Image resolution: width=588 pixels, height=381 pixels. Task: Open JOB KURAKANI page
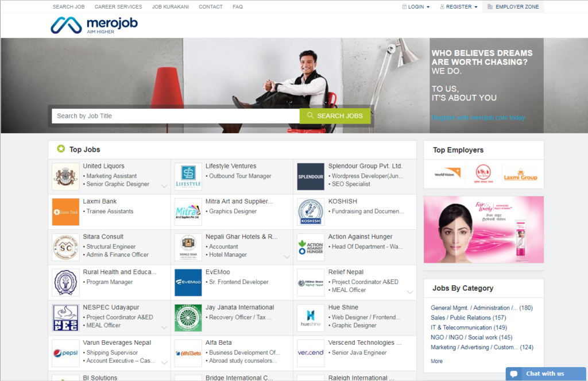[170, 7]
